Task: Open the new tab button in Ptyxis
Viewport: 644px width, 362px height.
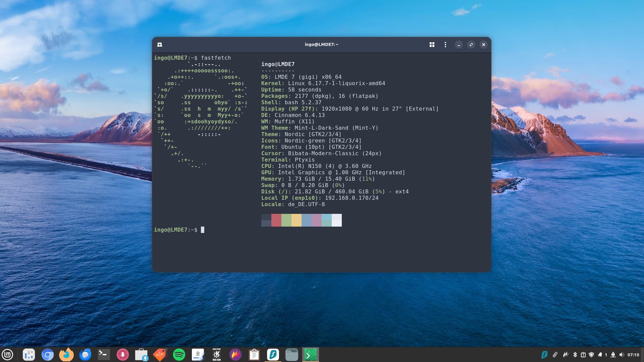Action: (x=160, y=45)
